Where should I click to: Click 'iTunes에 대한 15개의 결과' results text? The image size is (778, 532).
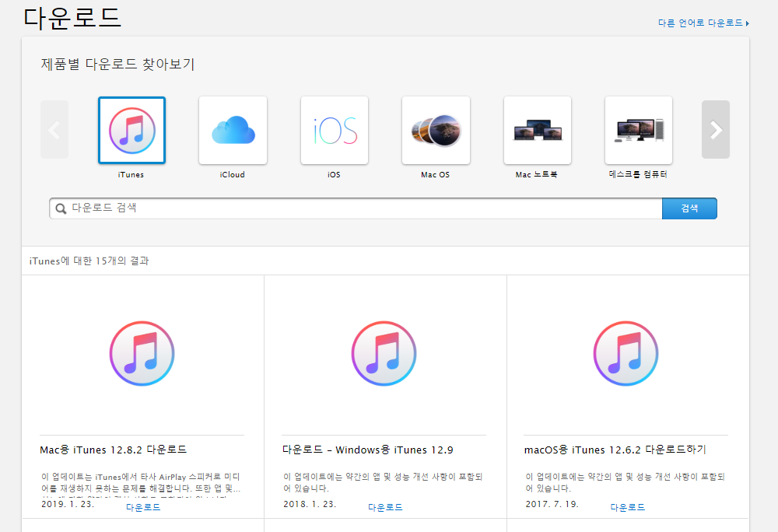click(89, 261)
